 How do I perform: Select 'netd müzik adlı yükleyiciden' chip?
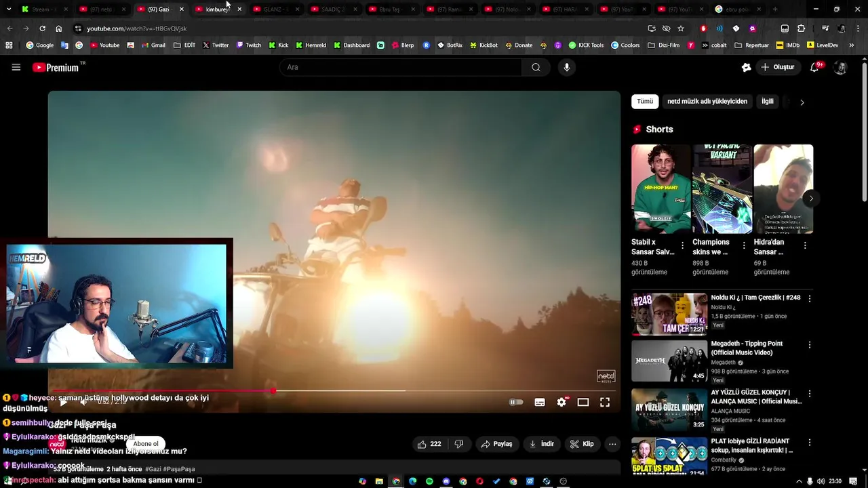tap(707, 102)
